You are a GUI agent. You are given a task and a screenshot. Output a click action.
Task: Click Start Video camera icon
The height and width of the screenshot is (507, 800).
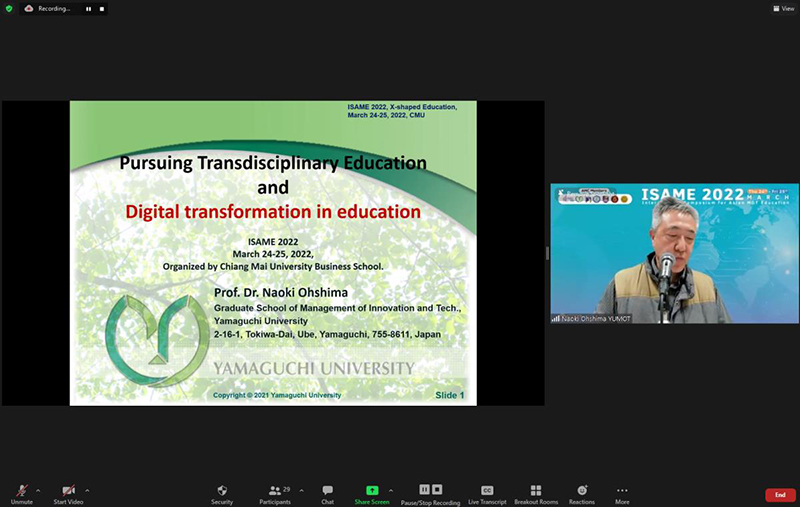coord(68,491)
